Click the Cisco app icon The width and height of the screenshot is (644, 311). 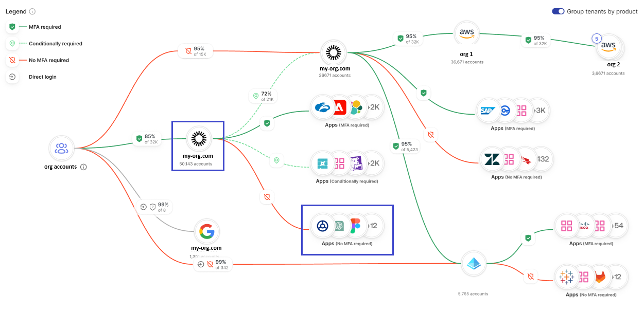(x=584, y=225)
